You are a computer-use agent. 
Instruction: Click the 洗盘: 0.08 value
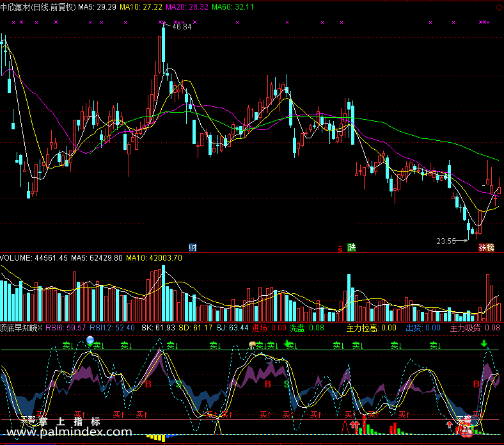306,328
